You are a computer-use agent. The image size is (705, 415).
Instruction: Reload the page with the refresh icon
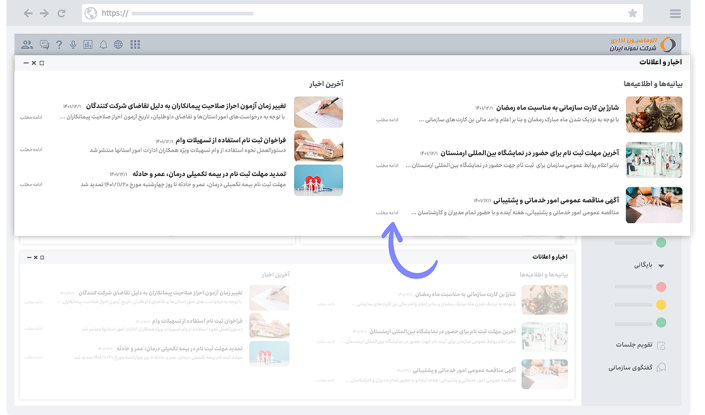(x=62, y=13)
